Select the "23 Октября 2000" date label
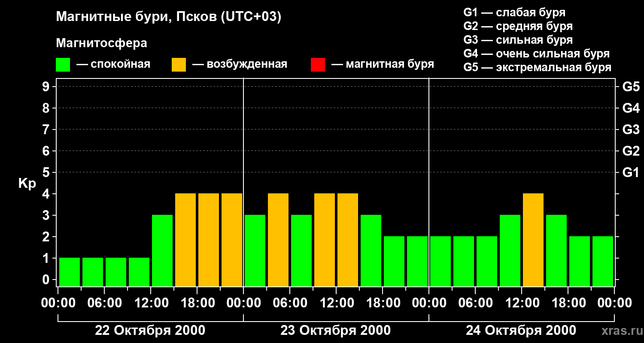 [x=335, y=331]
